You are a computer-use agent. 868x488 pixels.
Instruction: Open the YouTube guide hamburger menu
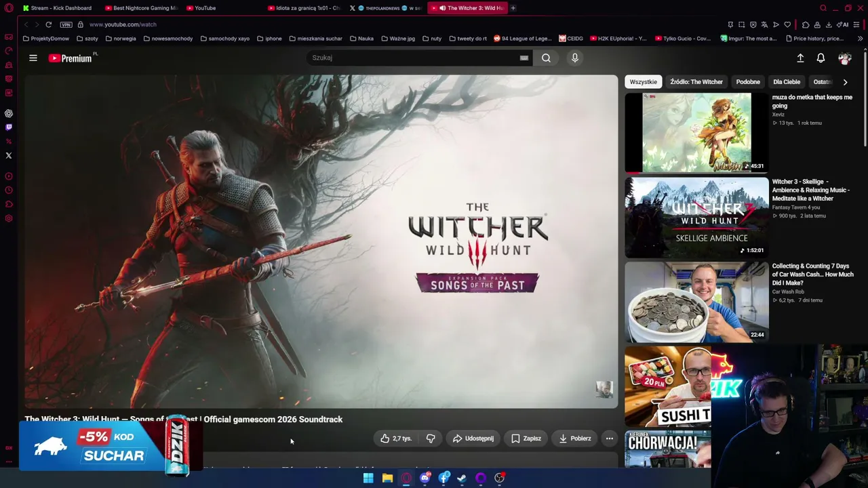33,58
